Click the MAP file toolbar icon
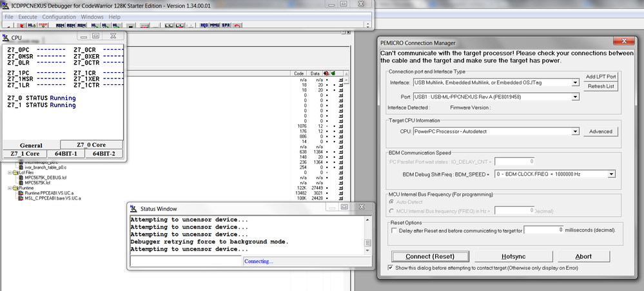 point(43,26)
